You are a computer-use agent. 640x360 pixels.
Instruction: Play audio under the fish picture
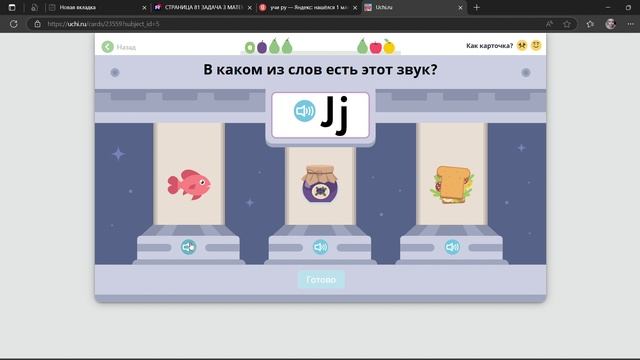pyautogui.click(x=188, y=247)
